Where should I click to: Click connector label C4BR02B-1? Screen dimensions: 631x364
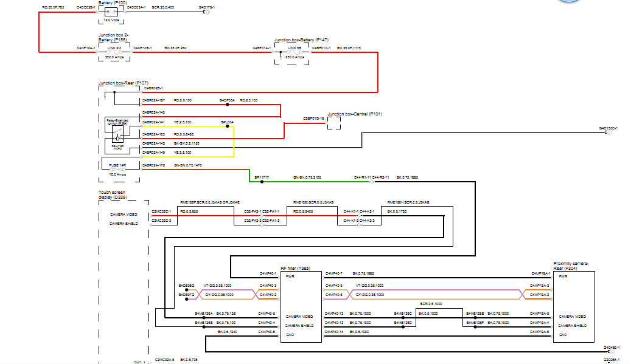[x=153, y=88]
